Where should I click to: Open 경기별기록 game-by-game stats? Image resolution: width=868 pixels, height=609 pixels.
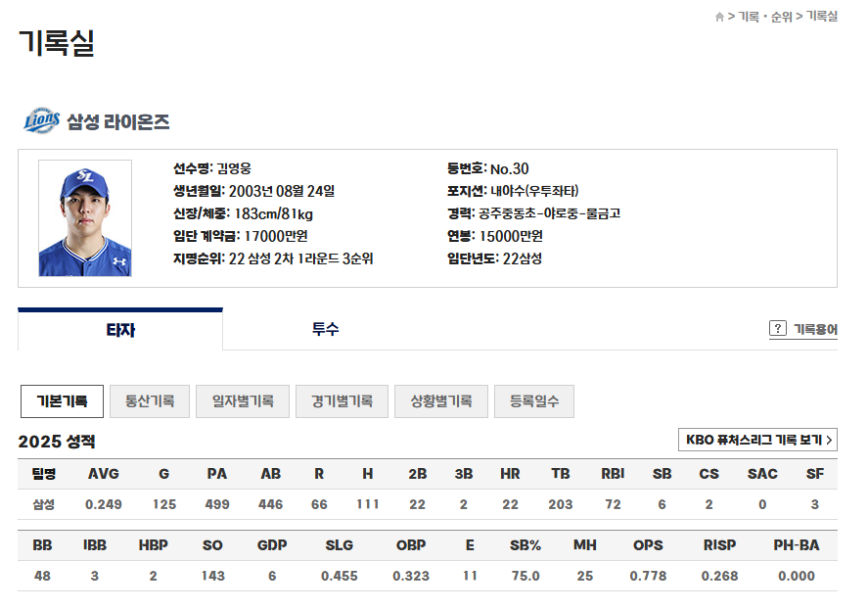tap(341, 401)
